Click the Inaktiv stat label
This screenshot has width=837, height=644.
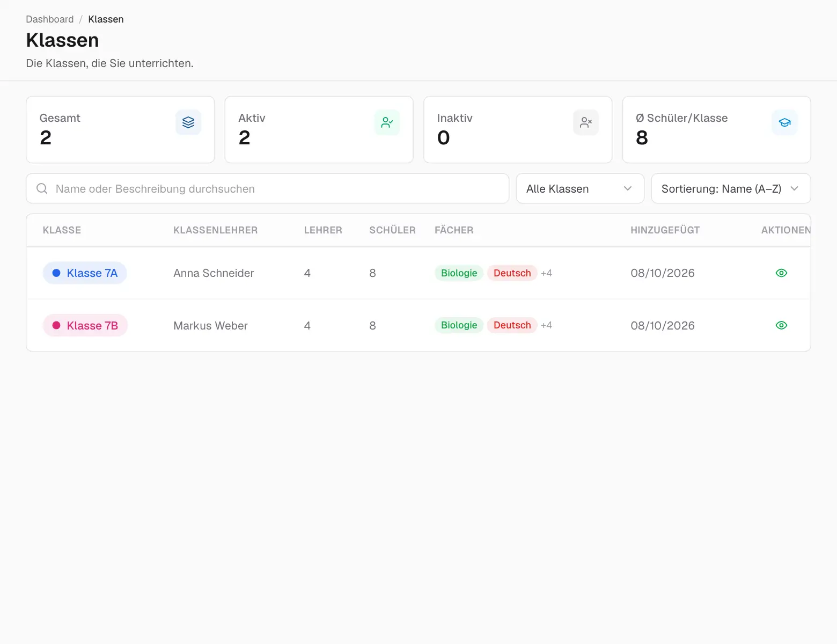pos(454,118)
